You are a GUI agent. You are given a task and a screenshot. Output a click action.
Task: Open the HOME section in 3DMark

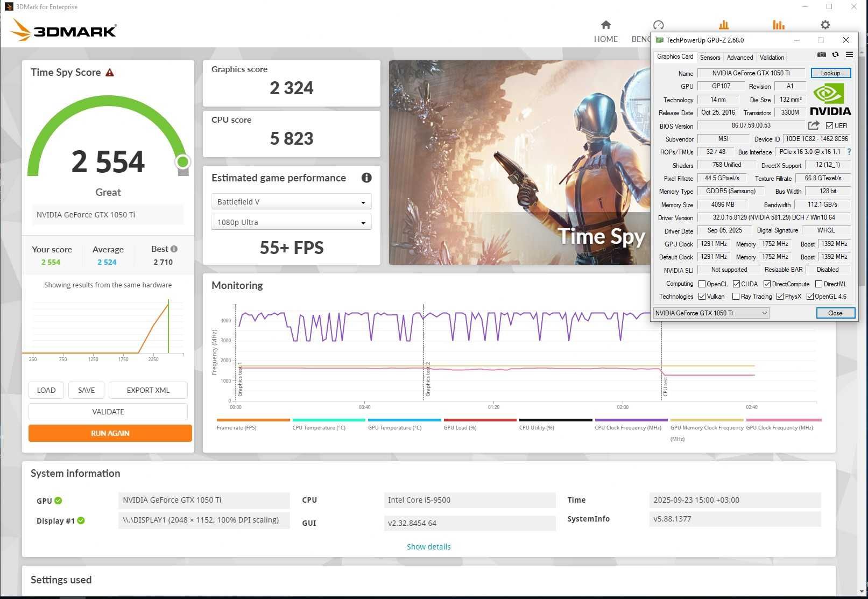605,32
